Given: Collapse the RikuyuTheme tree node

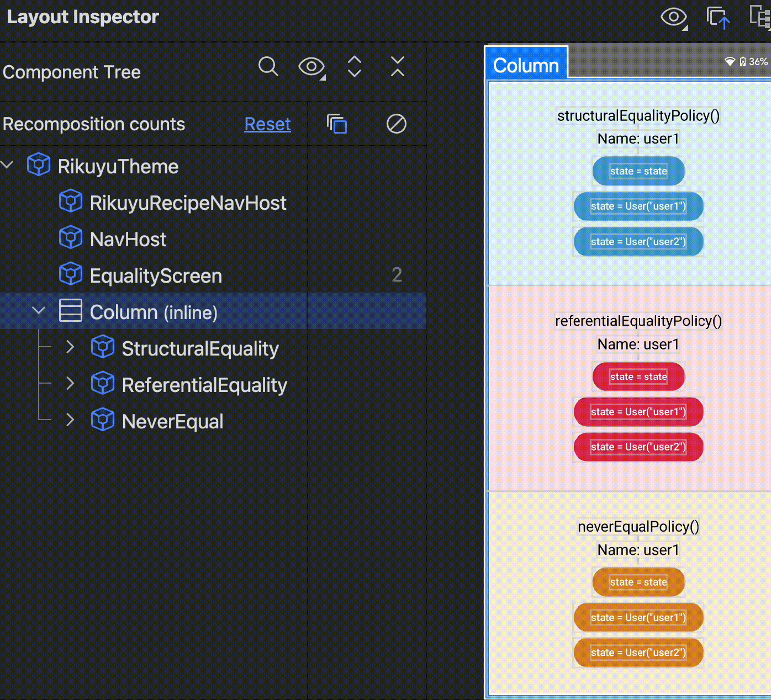Looking at the screenshot, I should pyautogui.click(x=7, y=165).
